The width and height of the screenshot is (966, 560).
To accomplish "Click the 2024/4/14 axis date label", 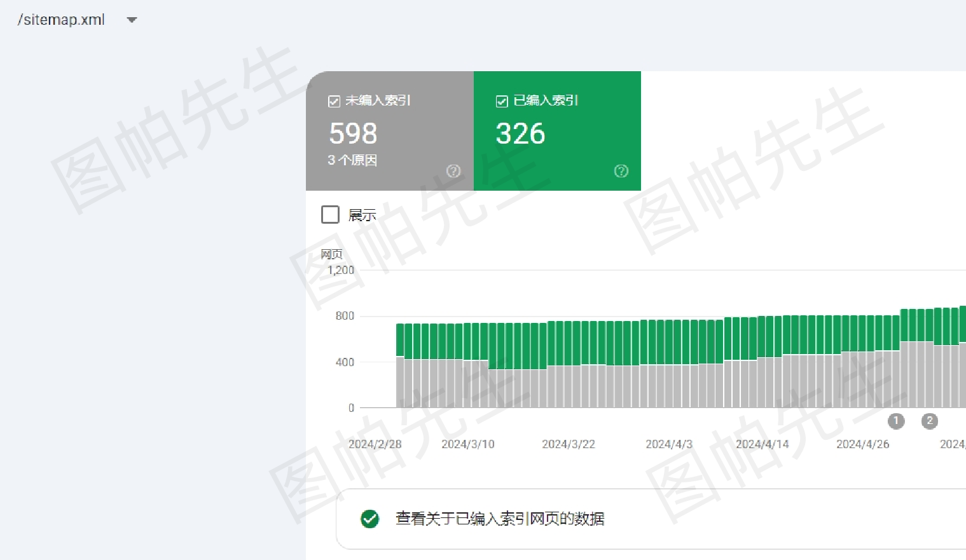I will click(762, 444).
